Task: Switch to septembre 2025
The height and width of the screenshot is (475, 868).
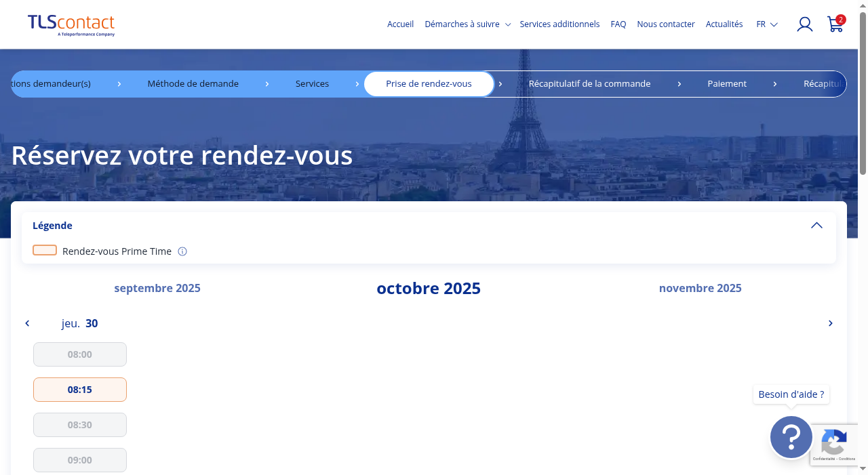Action: pos(157,288)
